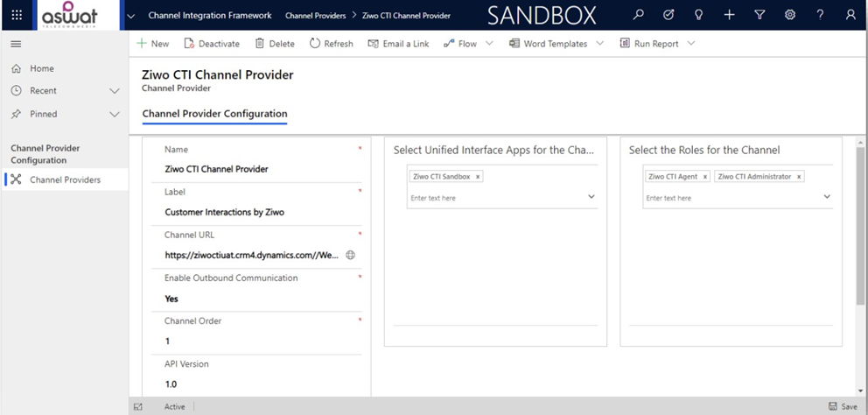Click the Delete trash command
868x415 pixels.
tap(275, 44)
